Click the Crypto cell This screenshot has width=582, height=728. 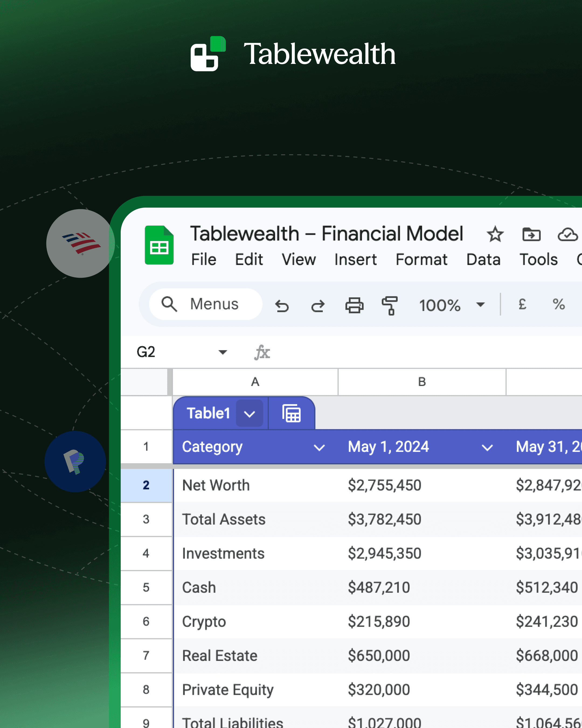[x=256, y=622]
